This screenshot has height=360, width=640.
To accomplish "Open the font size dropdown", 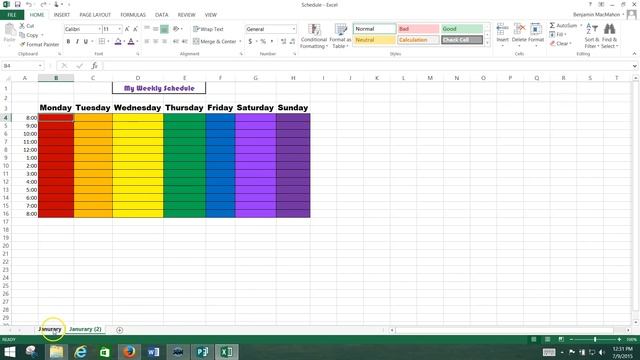I will (119, 29).
